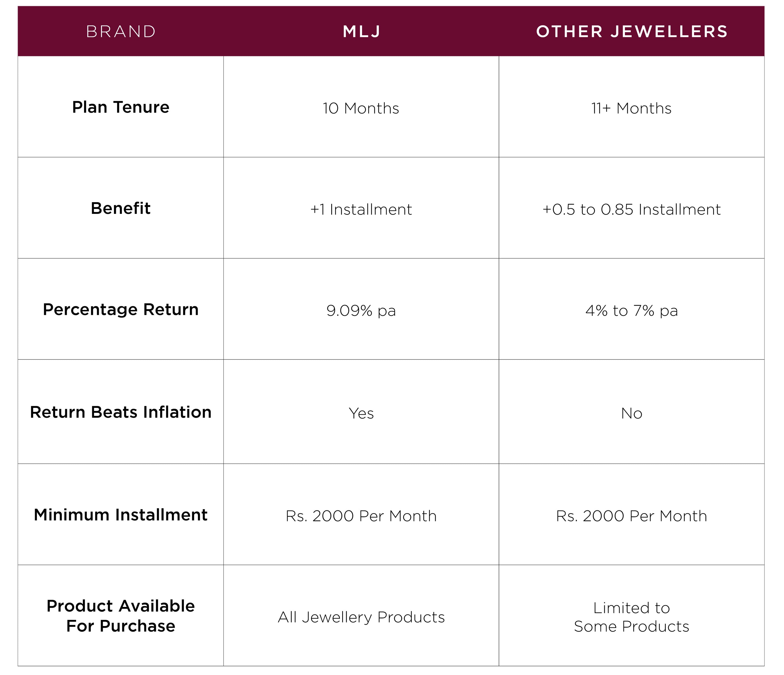The image size is (784, 675).
Task: Select the Minimum Installment row label
Action: [x=121, y=515]
